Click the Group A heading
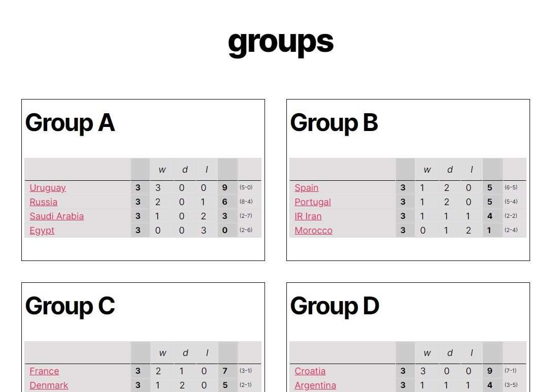Screen dimensions: 559x392 (x=70, y=123)
